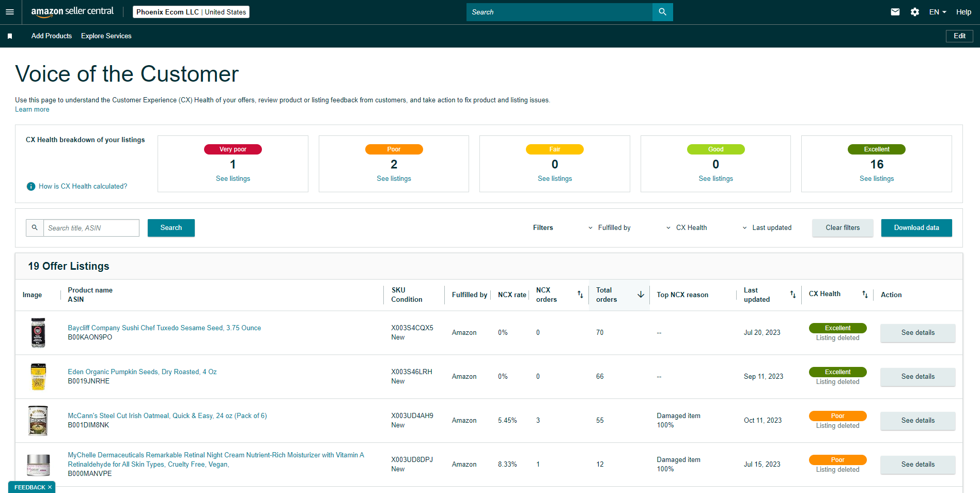Viewport: 980px width, 493px height.
Task: Sort by Last updated arrows icon
Action: [x=793, y=295]
